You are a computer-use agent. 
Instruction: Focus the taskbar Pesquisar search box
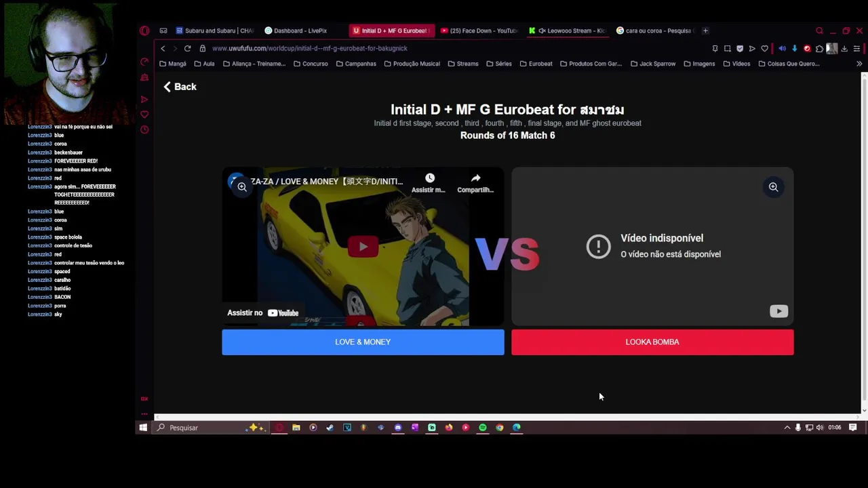click(x=212, y=428)
